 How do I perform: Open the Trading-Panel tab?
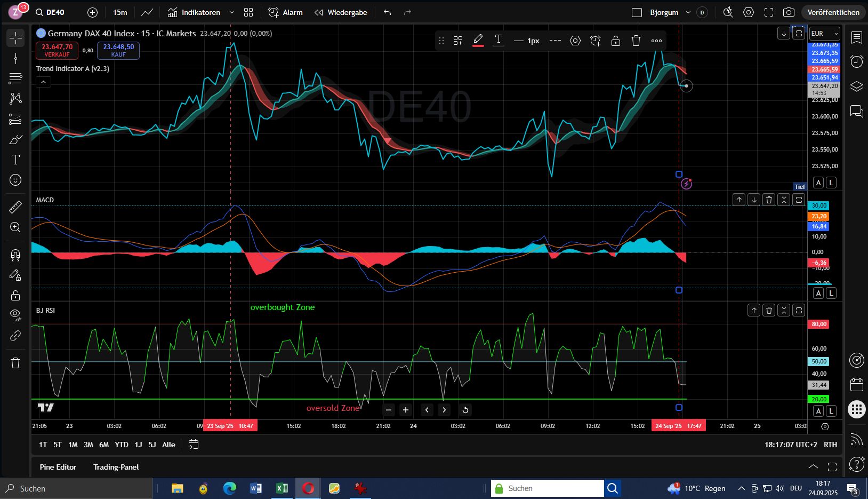[x=116, y=467]
